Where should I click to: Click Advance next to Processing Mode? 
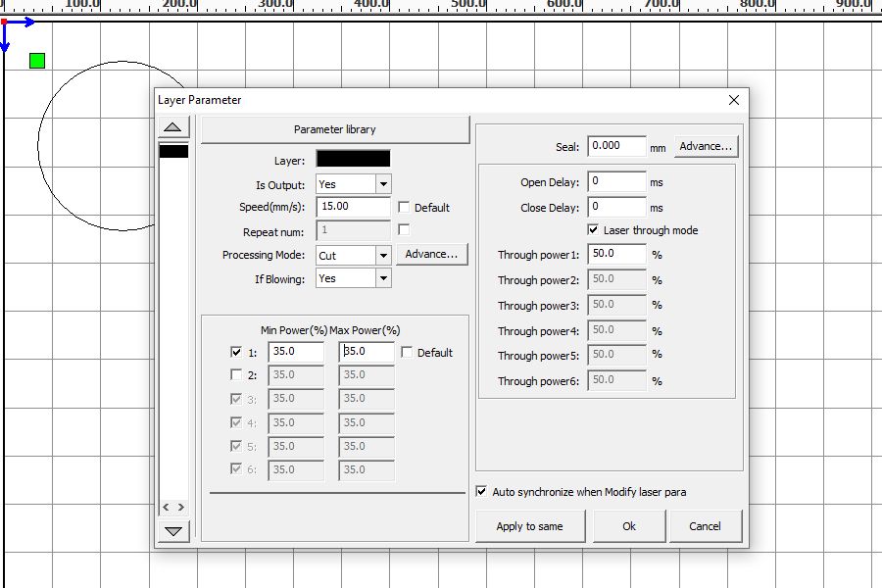431,254
